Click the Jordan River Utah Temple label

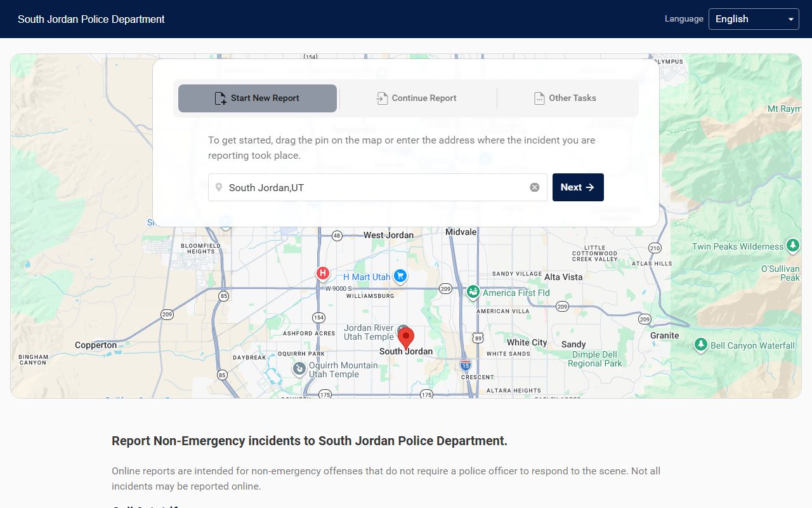click(x=369, y=333)
